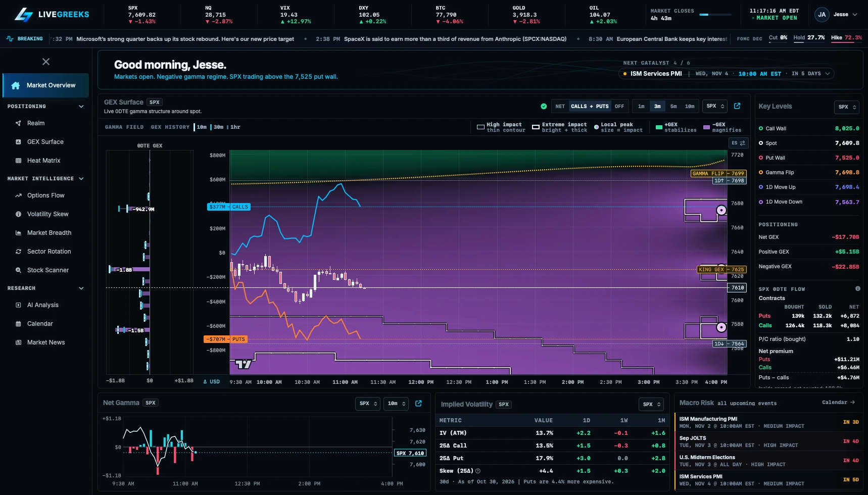Click the Volatility Skew icon
The height and width of the screenshot is (495, 868).
point(18,214)
